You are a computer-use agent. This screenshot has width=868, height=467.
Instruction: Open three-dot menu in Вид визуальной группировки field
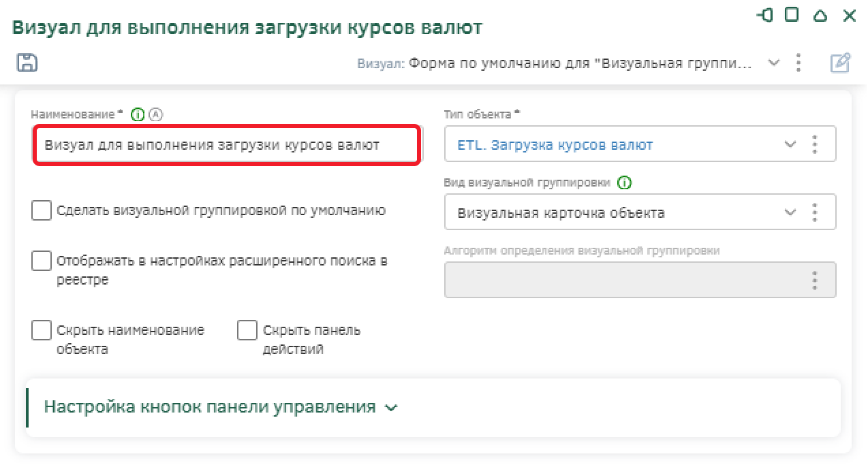point(814,212)
